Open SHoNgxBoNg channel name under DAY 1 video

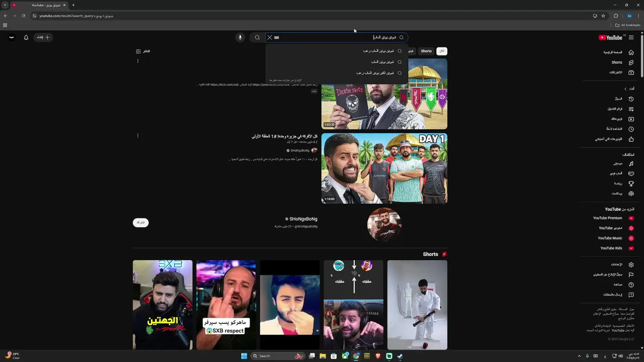pyautogui.click(x=300, y=150)
